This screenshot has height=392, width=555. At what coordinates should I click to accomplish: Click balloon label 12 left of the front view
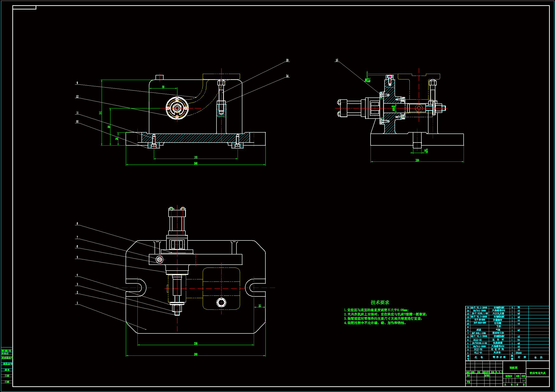pos(77,96)
